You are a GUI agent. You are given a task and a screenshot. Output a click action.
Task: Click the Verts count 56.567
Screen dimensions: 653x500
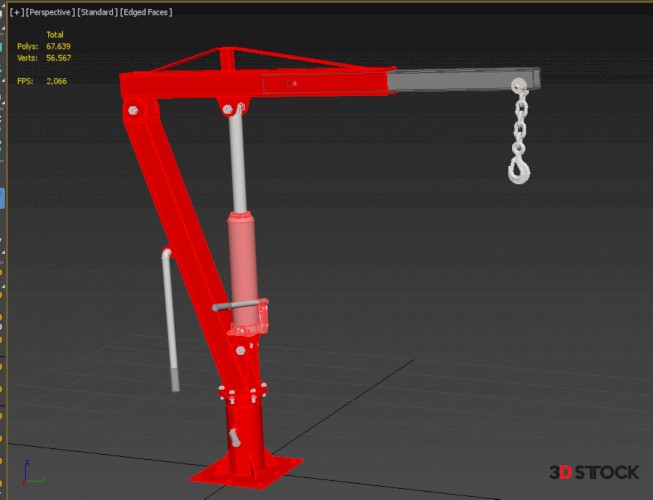pyautogui.click(x=58, y=58)
